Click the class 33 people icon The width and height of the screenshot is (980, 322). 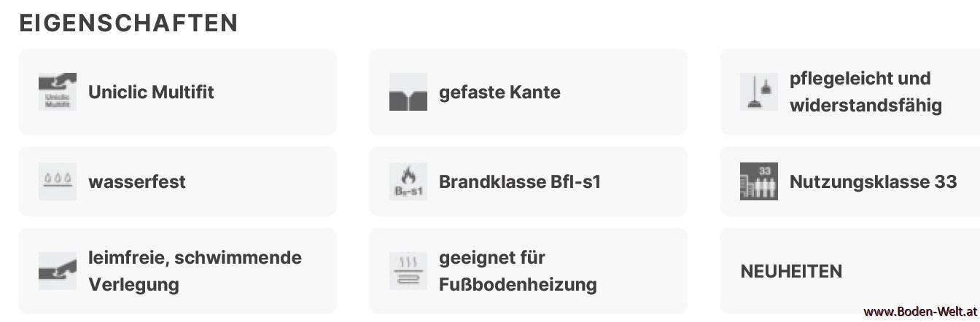pyautogui.click(x=759, y=181)
